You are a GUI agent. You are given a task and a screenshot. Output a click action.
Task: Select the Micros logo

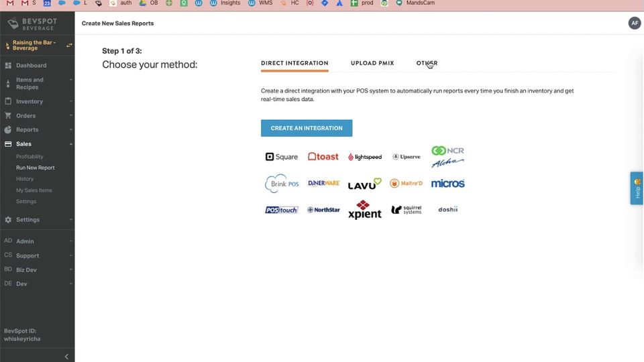(x=447, y=184)
